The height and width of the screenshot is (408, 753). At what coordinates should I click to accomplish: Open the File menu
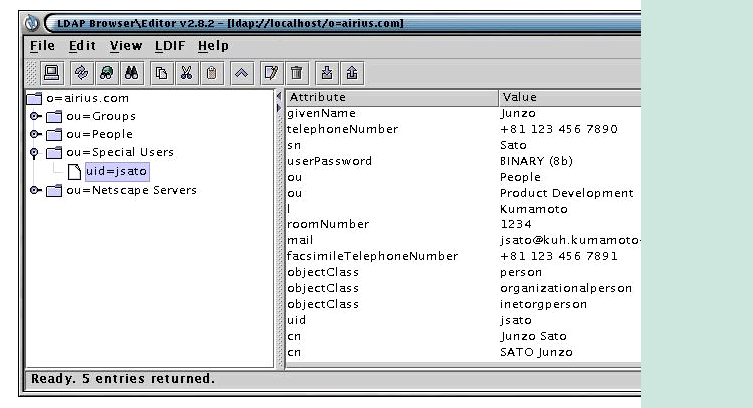coord(42,46)
